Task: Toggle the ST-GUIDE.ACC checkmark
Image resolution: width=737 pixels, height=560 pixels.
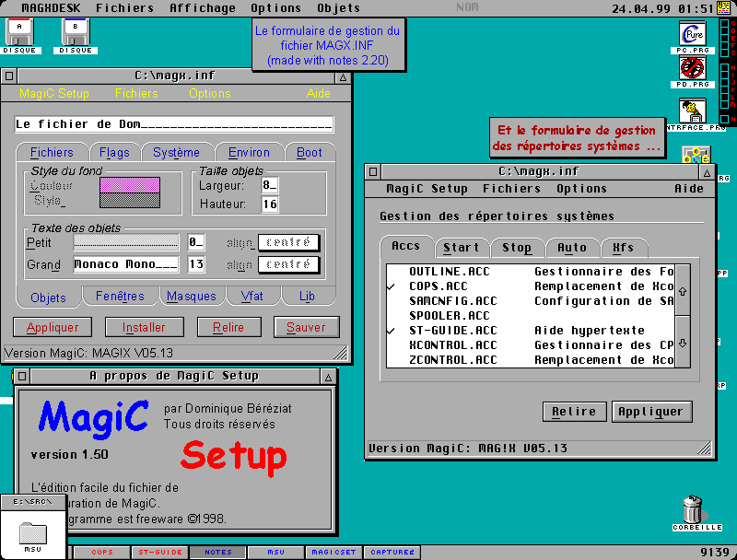Action: point(391,331)
